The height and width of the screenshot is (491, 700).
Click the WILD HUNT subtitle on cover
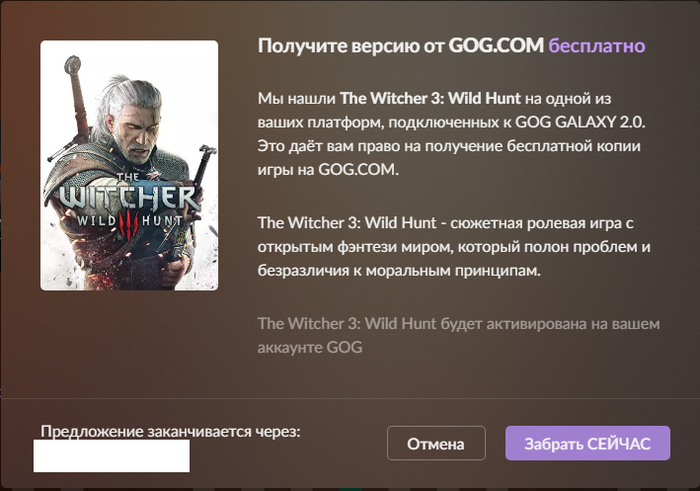tap(129, 221)
